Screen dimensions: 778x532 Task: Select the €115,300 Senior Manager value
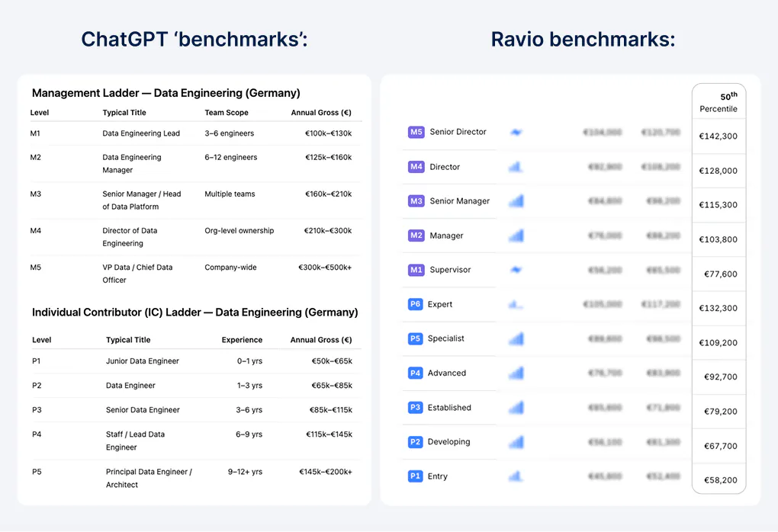[x=718, y=205]
